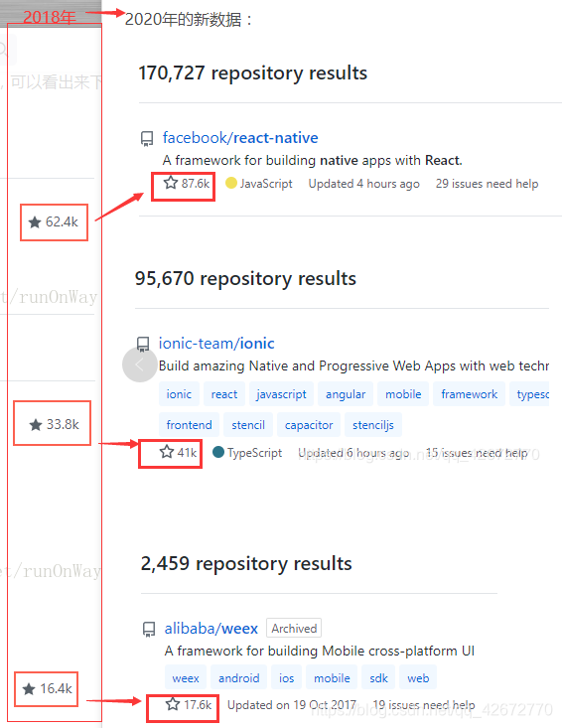This screenshot has height=728, width=562.
Task: Select the 'mobile' tag under weex
Action: [332, 678]
